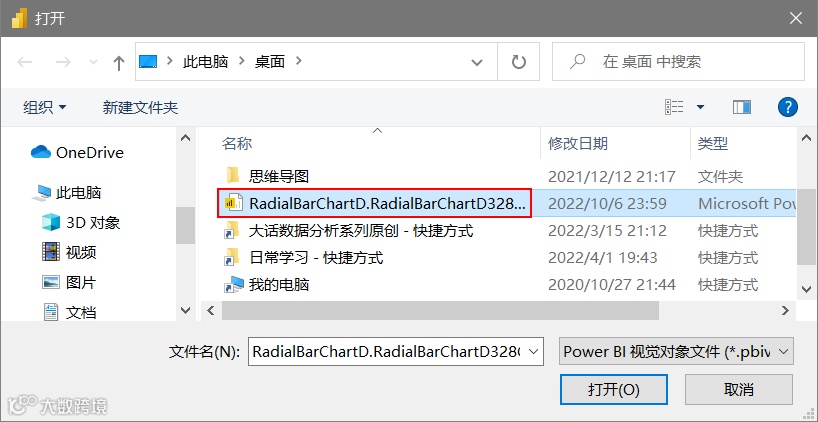Click the 在 桌面 中搜索 search field
This screenshot has height=422, width=818.
(678, 62)
